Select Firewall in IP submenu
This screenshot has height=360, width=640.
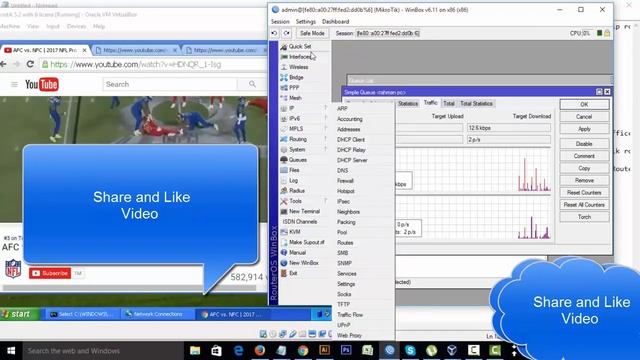pos(345,180)
